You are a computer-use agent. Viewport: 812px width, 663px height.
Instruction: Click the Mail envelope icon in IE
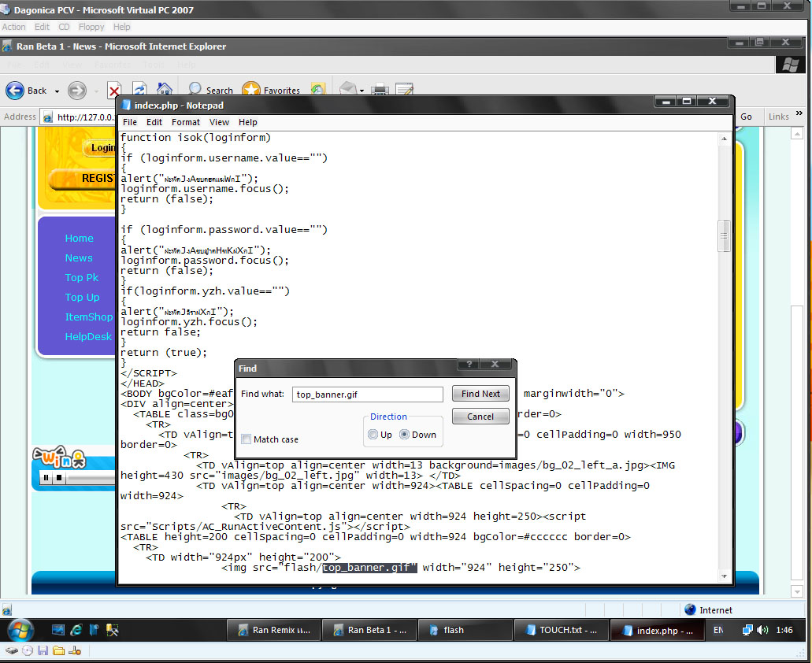[348, 88]
